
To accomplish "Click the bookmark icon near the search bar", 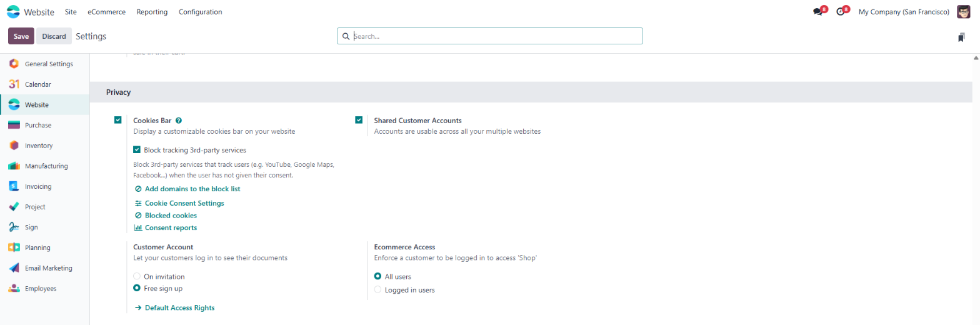I will [x=961, y=37].
